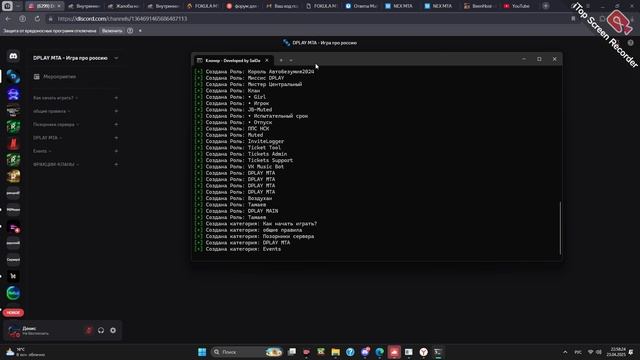Add channel to 'Events' category
Viewport: 640px width, 360px height.
(x=116, y=151)
